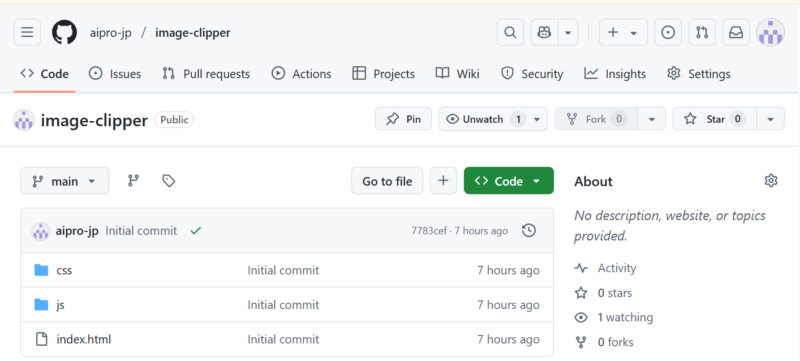
Task: View commit history clock icon
Action: 529,231
